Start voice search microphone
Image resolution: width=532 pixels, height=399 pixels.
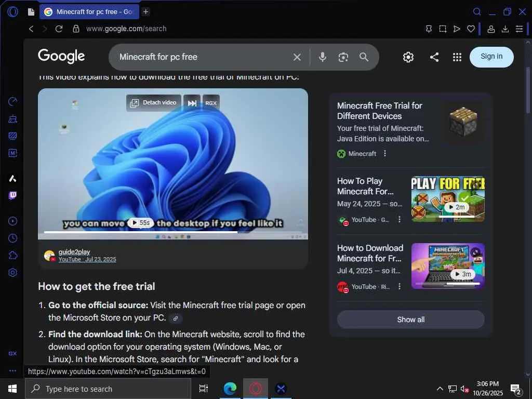[x=322, y=57]
